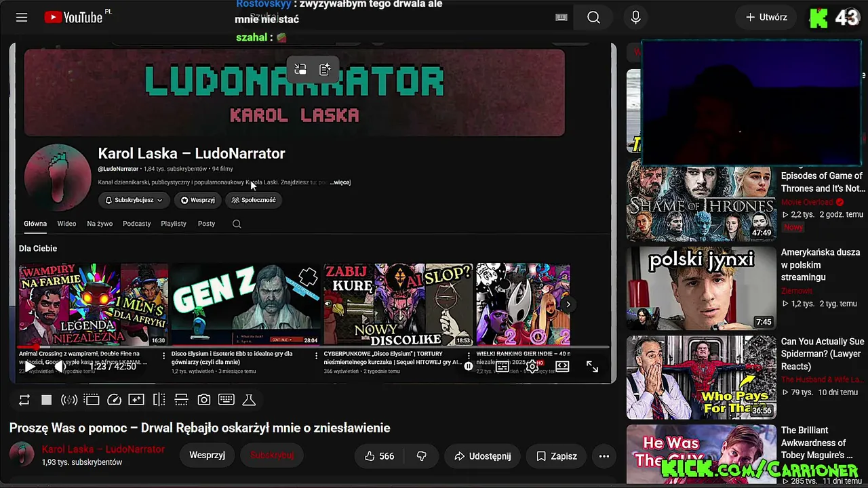Open the GEN Z Disco Elysium video thumbnail
This screenshot has height=488, width=868.
(245, 304)
